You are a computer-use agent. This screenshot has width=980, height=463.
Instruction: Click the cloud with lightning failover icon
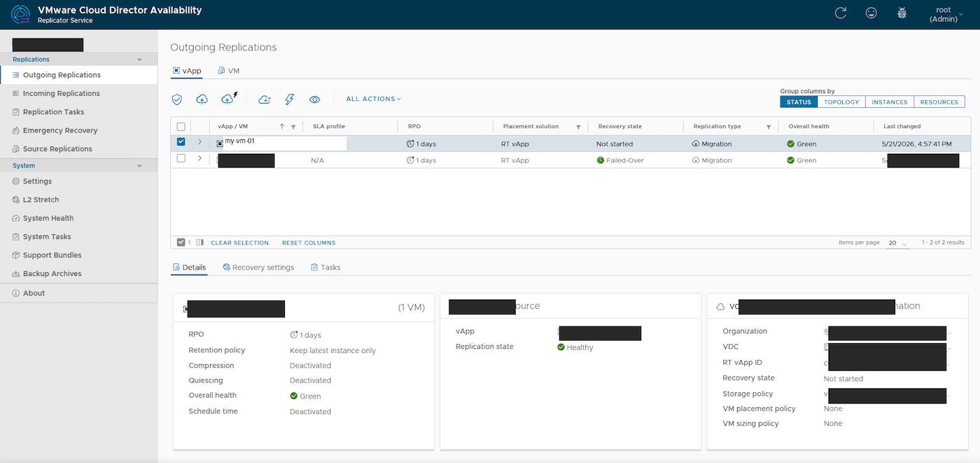(229, 99)
